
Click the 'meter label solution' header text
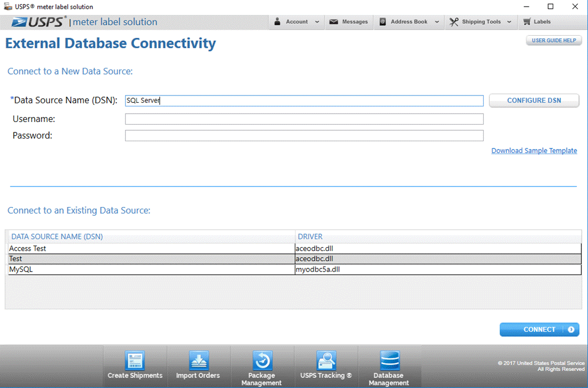click(x=115, y=22)
